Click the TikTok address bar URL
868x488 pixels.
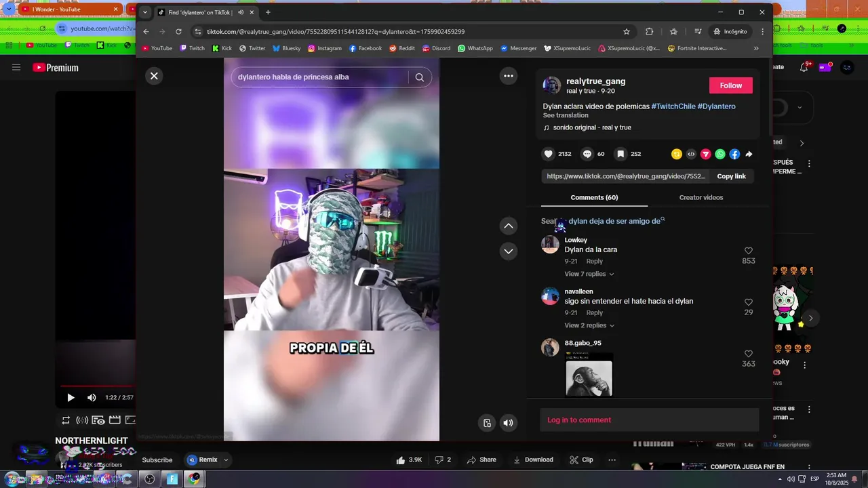click(335, 31)
